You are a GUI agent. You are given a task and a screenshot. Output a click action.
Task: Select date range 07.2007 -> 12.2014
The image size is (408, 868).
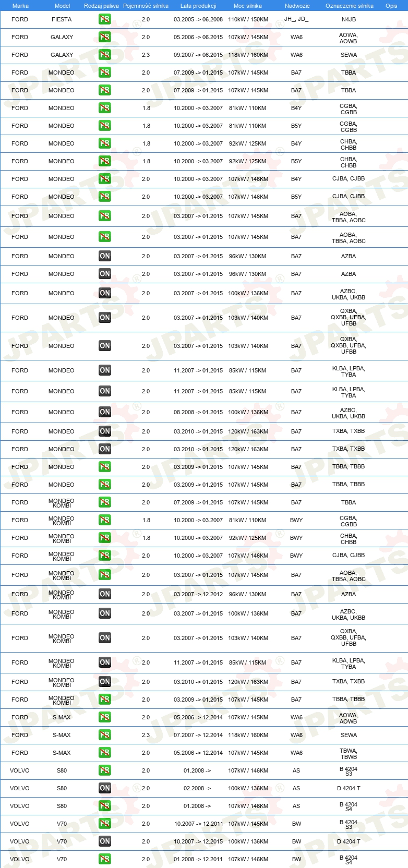pos(198,735)
